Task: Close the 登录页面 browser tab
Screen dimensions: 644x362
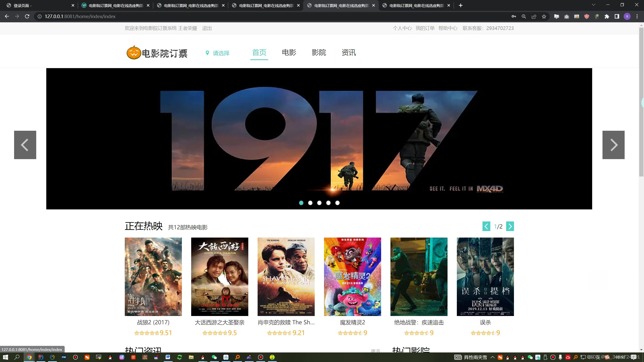Action: (73, 5)
